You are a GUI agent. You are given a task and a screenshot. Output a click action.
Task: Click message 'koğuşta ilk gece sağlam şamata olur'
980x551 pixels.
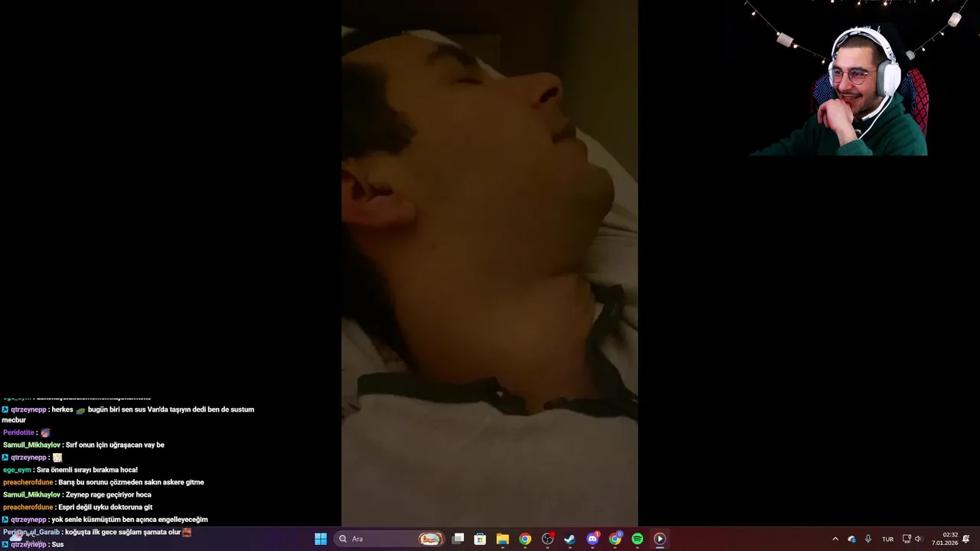122,532
